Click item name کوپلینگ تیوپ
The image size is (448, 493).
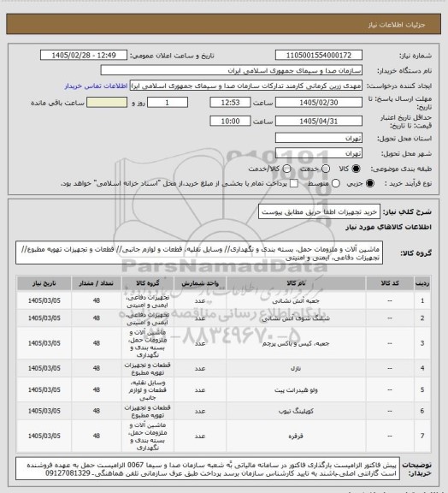click(296, 411)
